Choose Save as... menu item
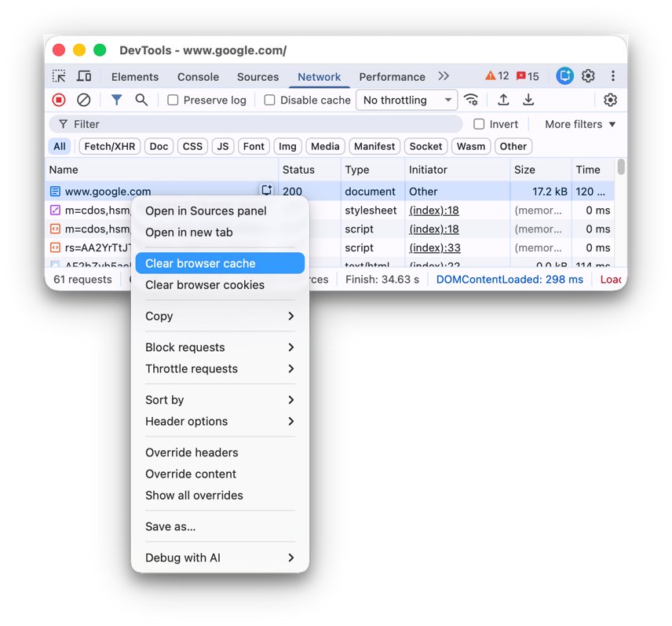The image size is (672, 626). (220, 526)
